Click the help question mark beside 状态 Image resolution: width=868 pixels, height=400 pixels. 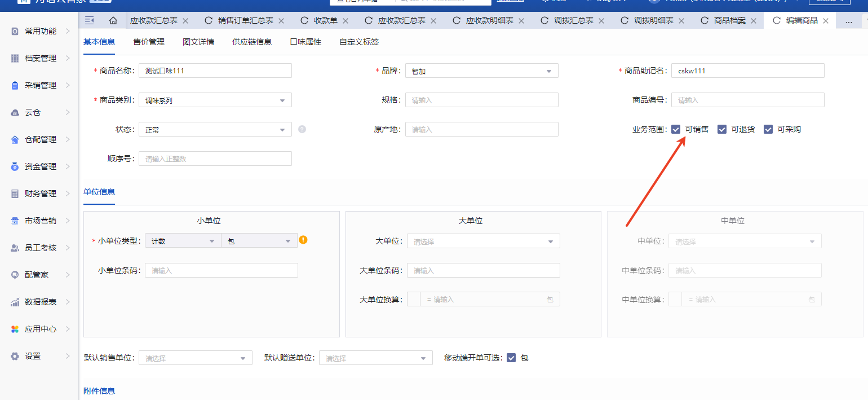point(302,129)
